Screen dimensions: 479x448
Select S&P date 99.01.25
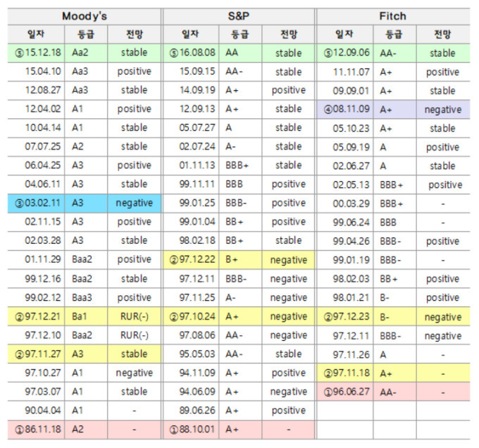click(x=197, y=203)
